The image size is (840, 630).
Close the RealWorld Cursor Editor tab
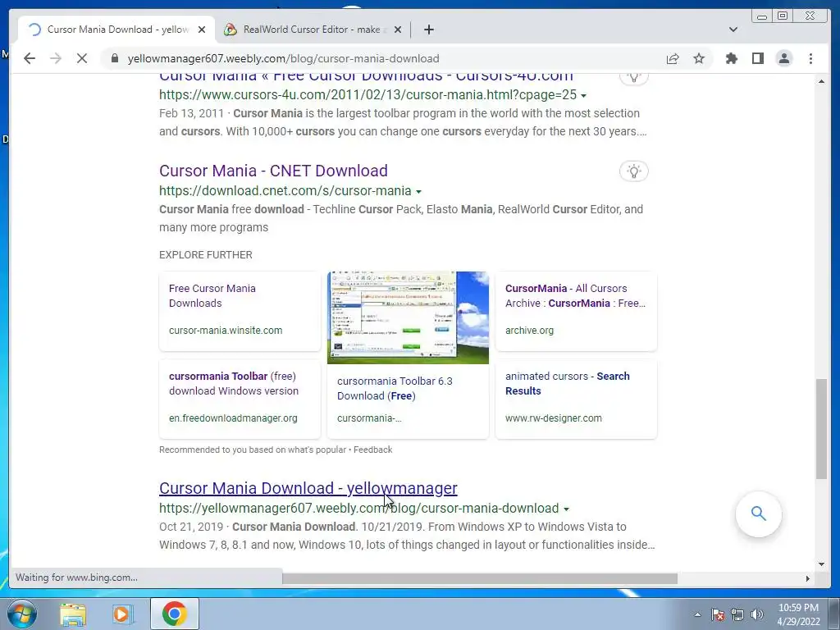398,30
